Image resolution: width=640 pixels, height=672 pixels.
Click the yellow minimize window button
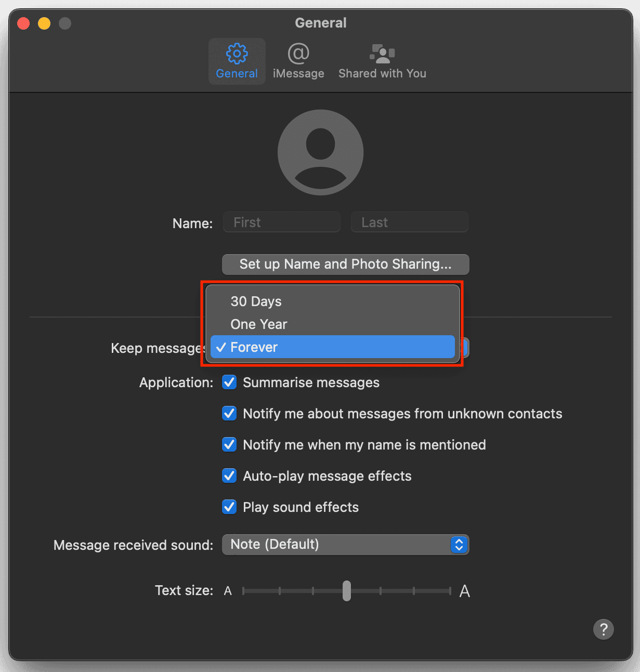(44, 23)
